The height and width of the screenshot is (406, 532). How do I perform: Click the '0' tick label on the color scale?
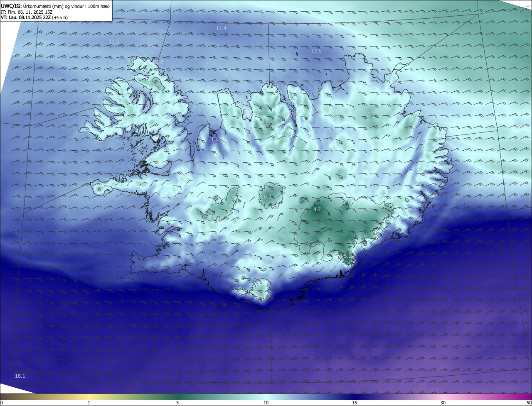tap(2, 403)
